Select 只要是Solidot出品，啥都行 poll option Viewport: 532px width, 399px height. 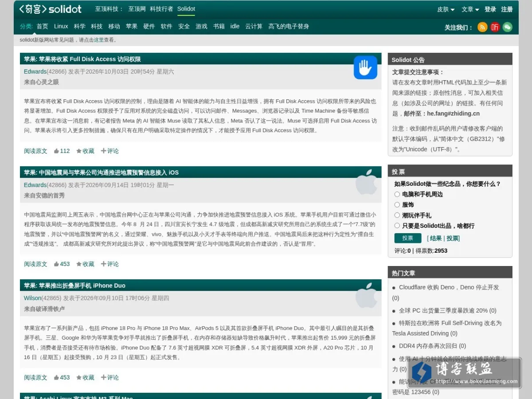click(397, 226)
